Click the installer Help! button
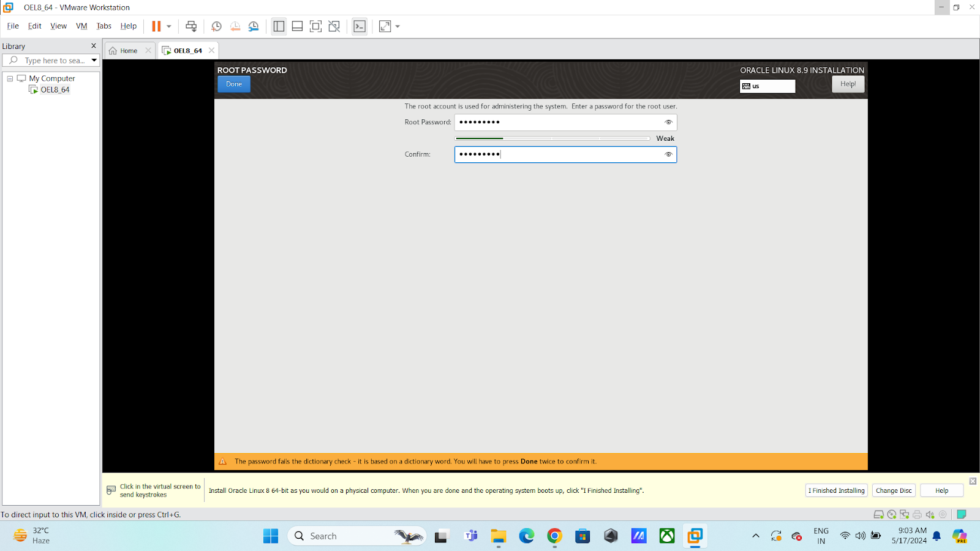980x551 pixels. [848, 84]
